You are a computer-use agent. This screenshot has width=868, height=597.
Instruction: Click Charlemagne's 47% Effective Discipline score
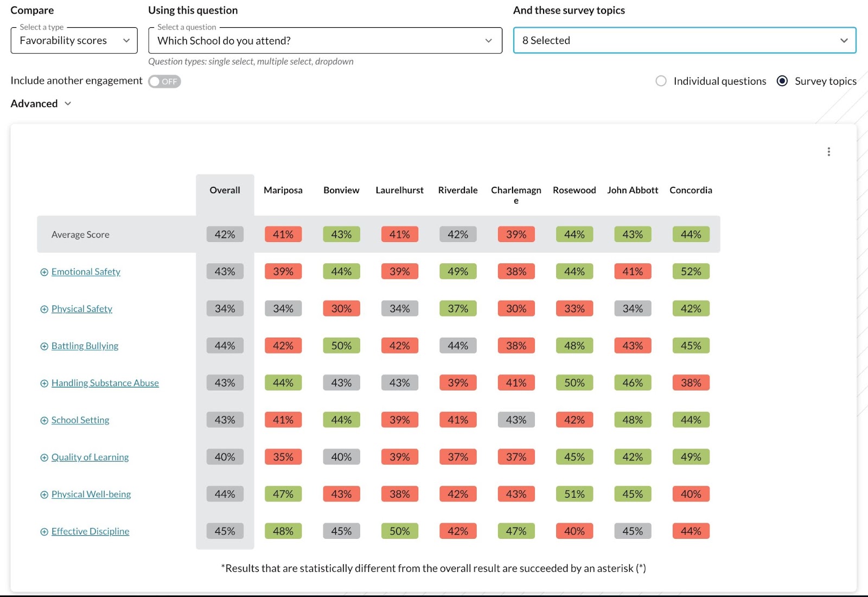pos(516,531)
